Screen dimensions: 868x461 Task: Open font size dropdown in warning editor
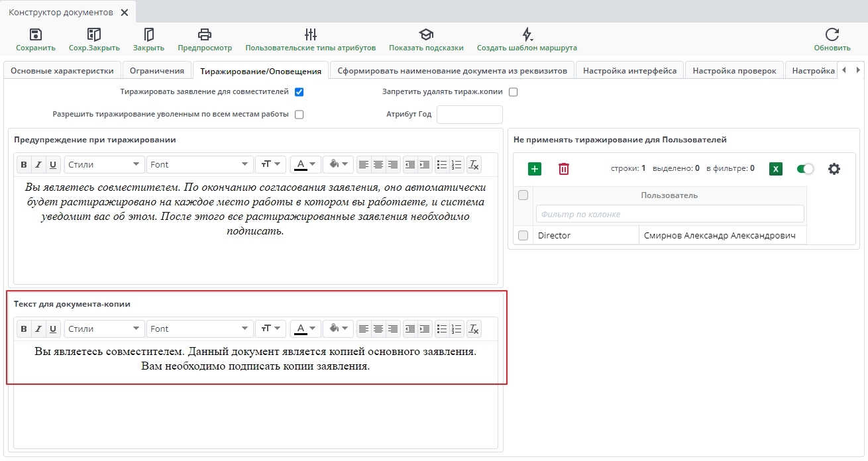[x=270, y=164]
